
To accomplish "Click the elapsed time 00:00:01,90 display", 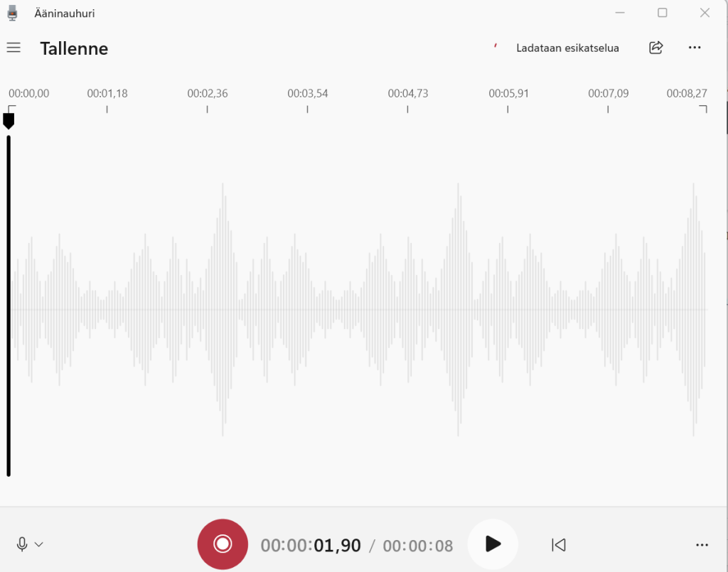I will [x=310, y=544].
